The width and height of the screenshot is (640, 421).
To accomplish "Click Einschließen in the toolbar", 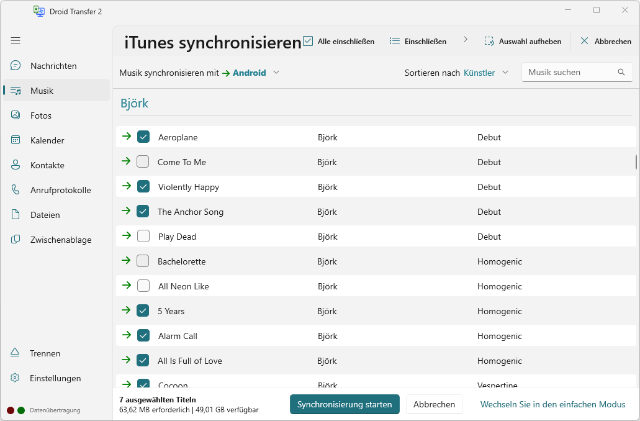I will coord(418,41).
